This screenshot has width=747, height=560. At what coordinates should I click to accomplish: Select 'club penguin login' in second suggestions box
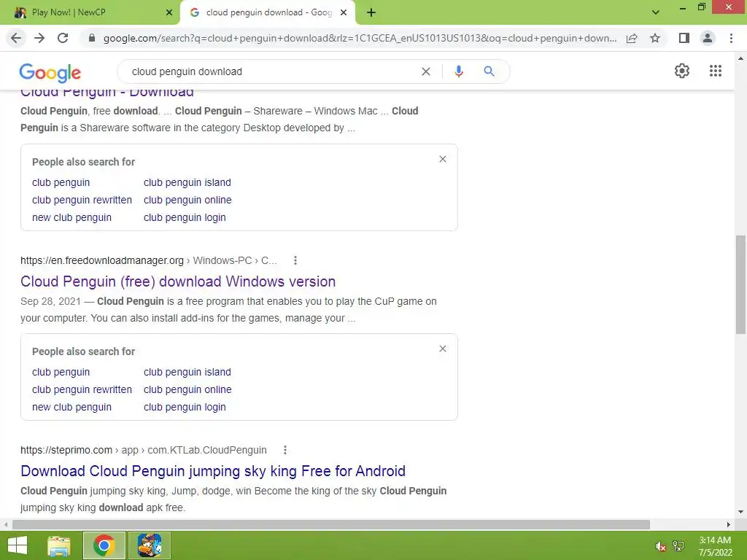click(185, 407)
